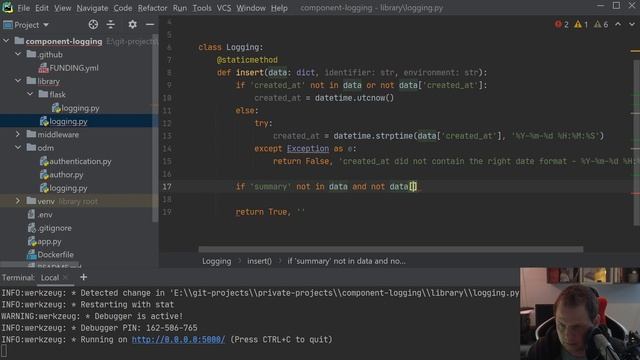This screenshot has height=360, width=640.
Task: Click the insert() breadcrumb
Action: (x=259, y=261)
